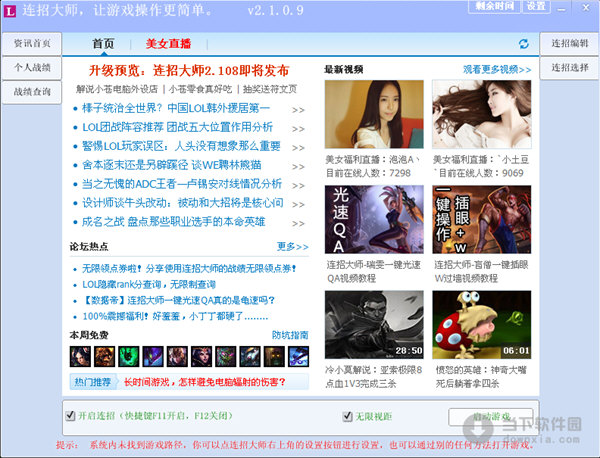The image size is (600, 458).
Task: Click the 剩余时间 button in title bar
Action: tap(494, 7)
